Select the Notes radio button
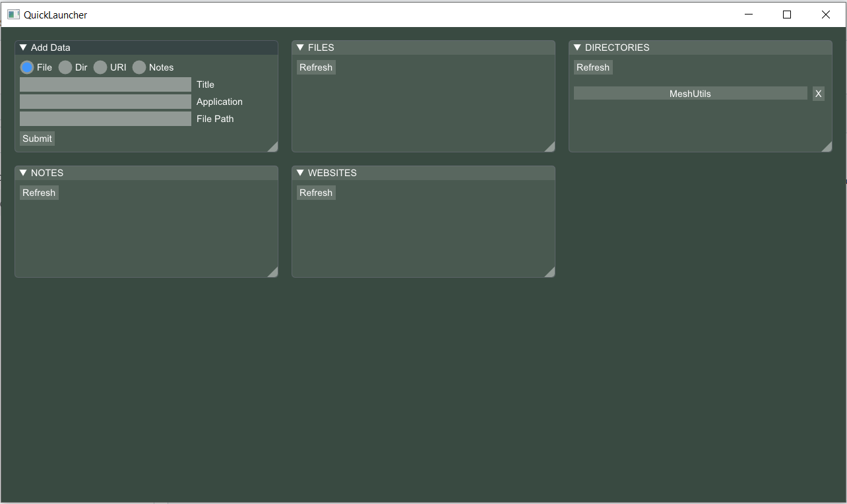This screenshot has height=504, width=847. click(x=139, y=67)
